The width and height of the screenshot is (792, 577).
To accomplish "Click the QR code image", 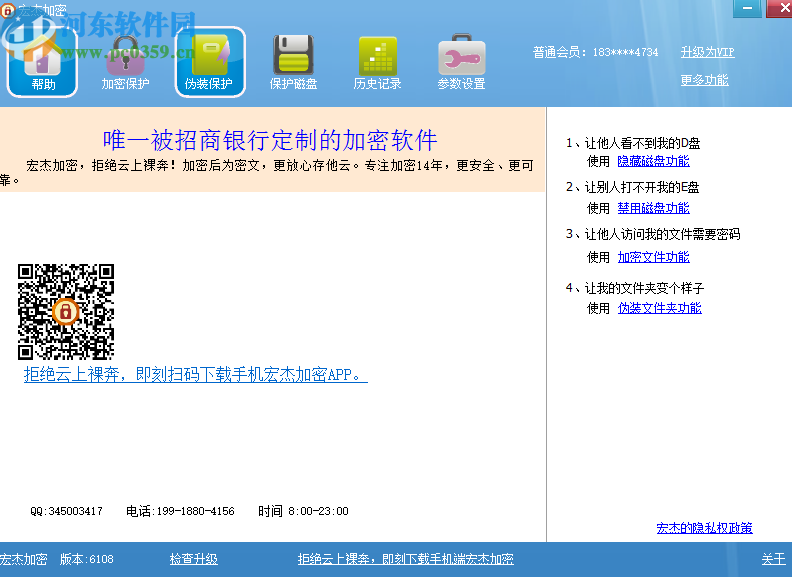I will pos(66,311).
